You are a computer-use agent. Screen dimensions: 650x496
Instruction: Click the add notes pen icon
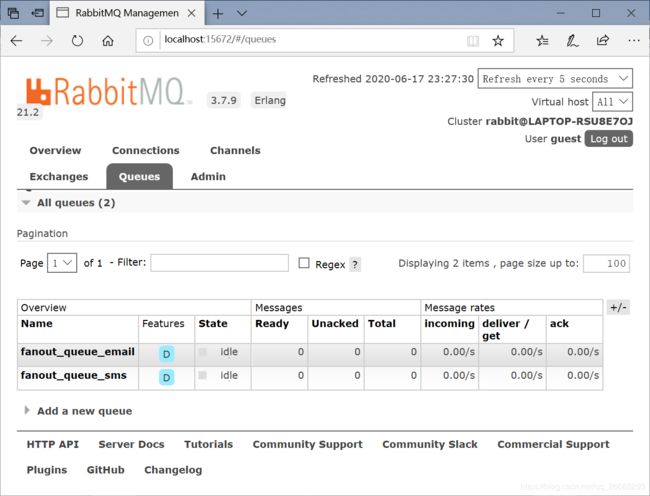click(572, 41)
